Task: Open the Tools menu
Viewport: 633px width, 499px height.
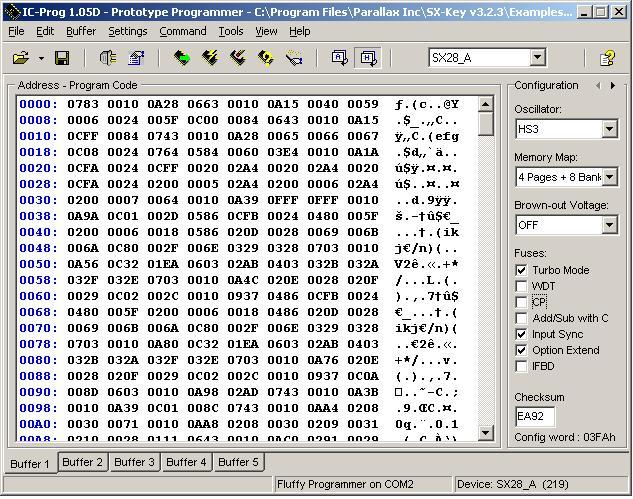Action: tap(231, 31)
